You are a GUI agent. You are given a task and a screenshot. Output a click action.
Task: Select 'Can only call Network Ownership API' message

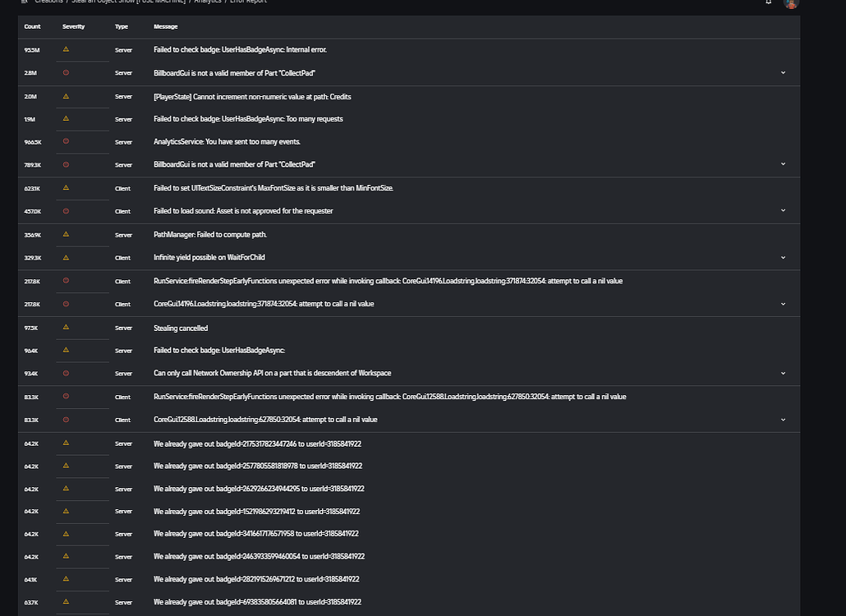(x=272, y=373)
